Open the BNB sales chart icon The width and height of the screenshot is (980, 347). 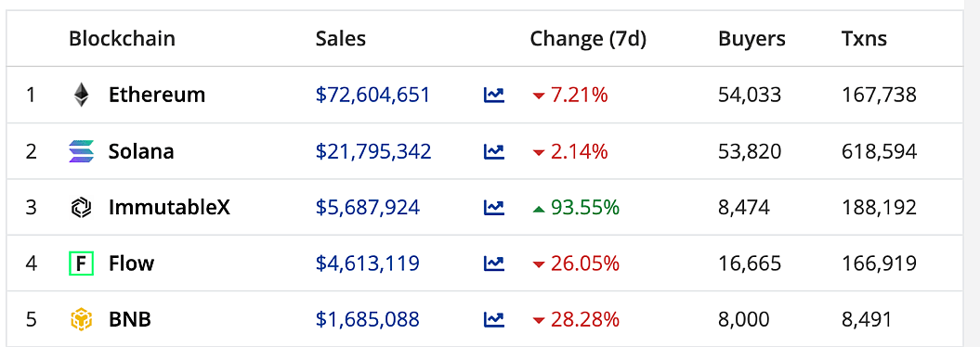tap(494, 319)
